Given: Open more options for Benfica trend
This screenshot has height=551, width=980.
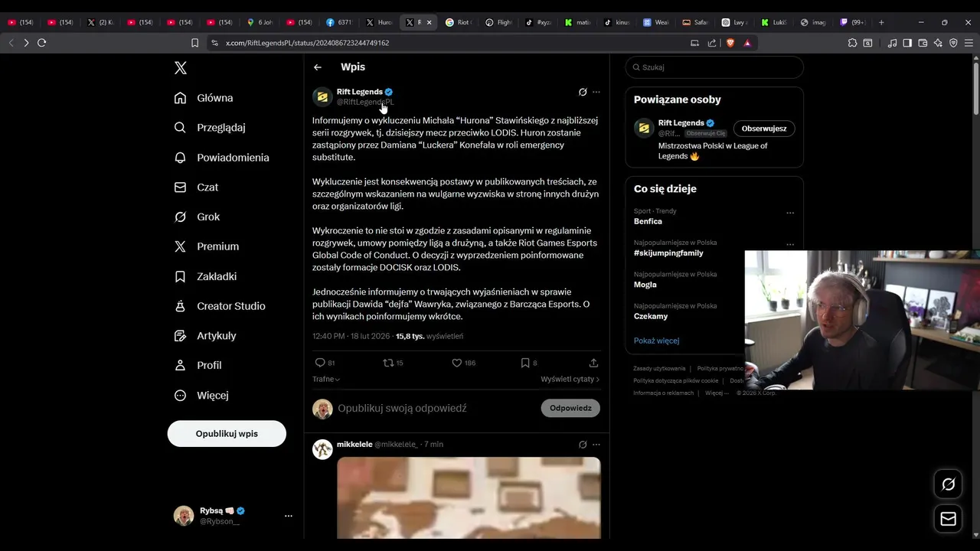Looking at the screenshot, I should pyautogui.click(x=790, y=214).
